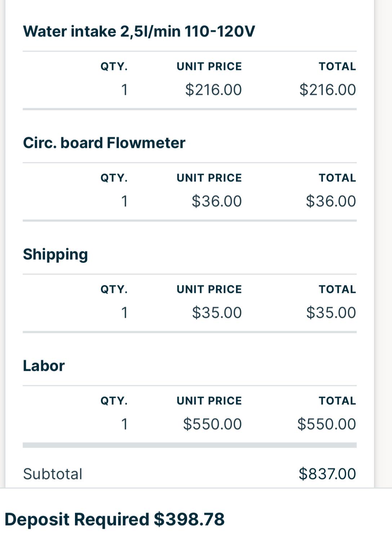Click the $216.00 unit price for Water intake

[213, 90]
